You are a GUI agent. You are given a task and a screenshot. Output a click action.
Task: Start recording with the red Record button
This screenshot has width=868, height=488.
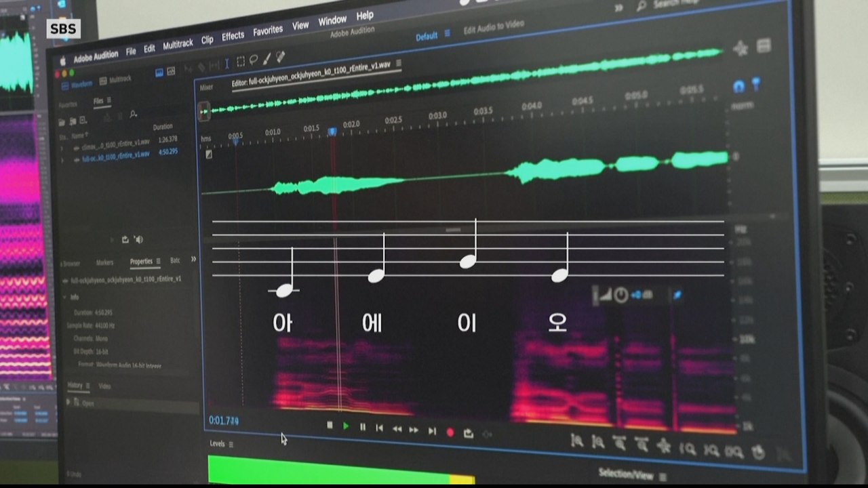tap(450, 432)
